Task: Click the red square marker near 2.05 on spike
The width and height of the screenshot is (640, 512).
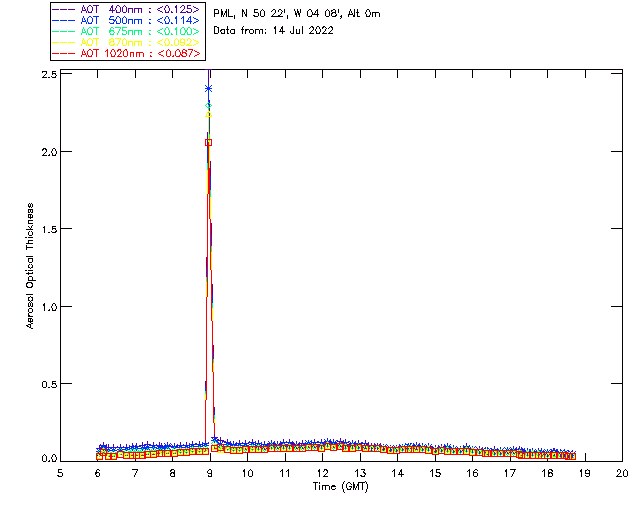Action: click(209, 142)
